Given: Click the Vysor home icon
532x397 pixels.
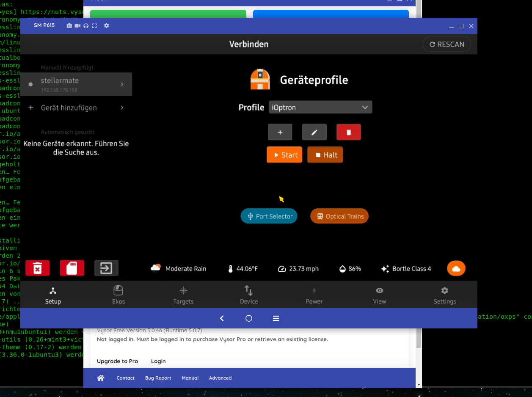Looking at the screenshot, I should (x=101, y=378).
